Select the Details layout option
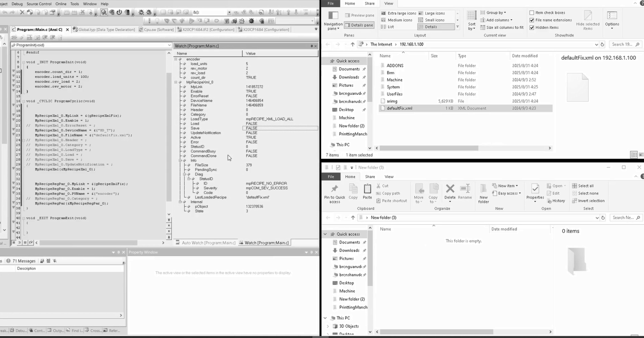644x338 pixels. tap(436, 27)
